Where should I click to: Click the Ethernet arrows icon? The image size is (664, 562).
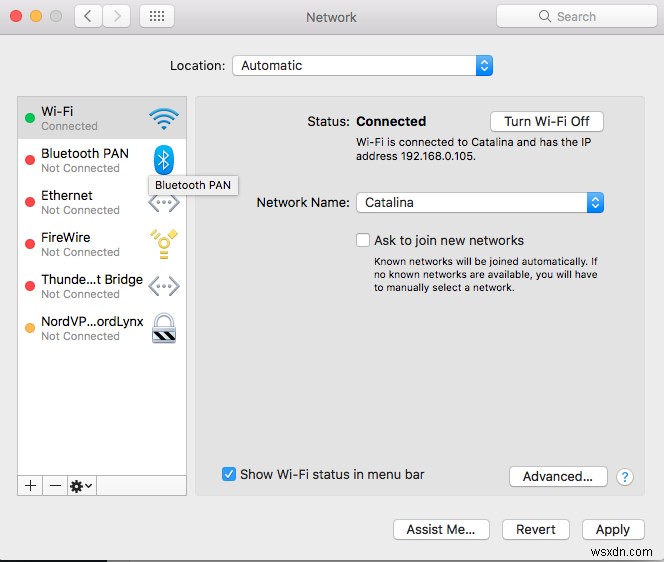click(164, 203)
